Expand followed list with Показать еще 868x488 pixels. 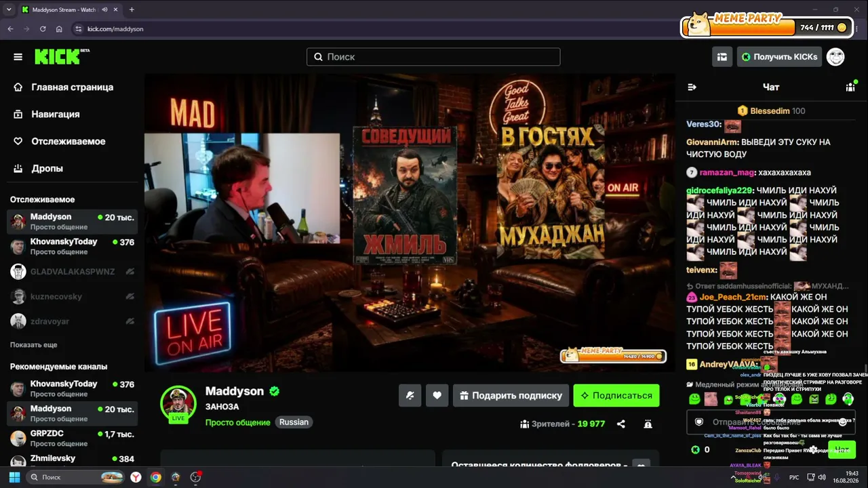[x=33, y=345]
